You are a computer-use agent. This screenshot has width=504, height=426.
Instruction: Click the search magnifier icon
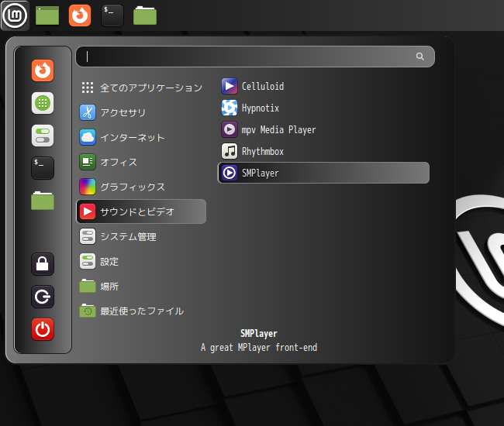(419, 57)
